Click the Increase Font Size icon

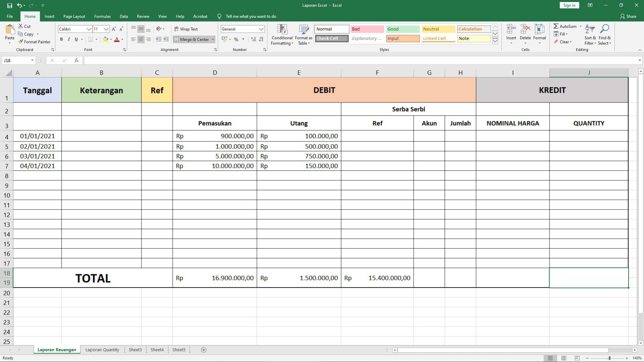point(114,29)
